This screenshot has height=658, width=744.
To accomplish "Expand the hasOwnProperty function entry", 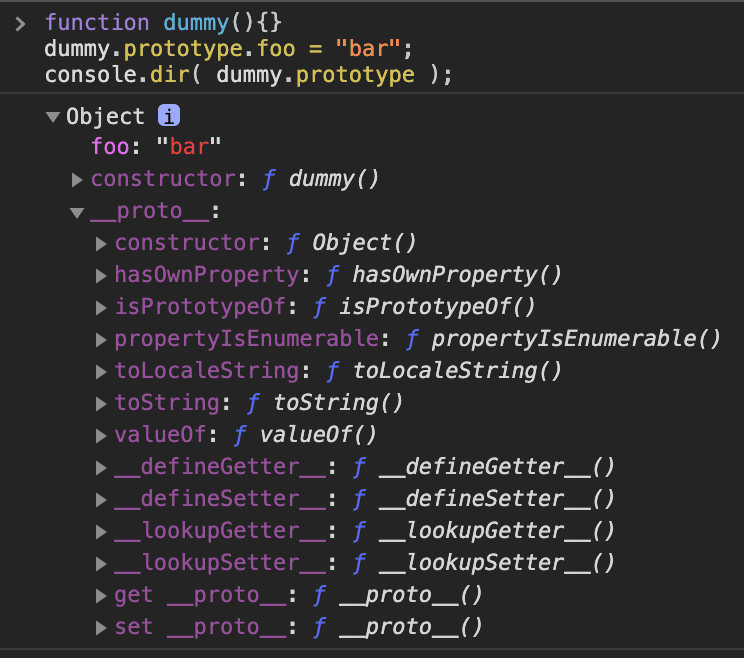I will click(x=101, y=275).
